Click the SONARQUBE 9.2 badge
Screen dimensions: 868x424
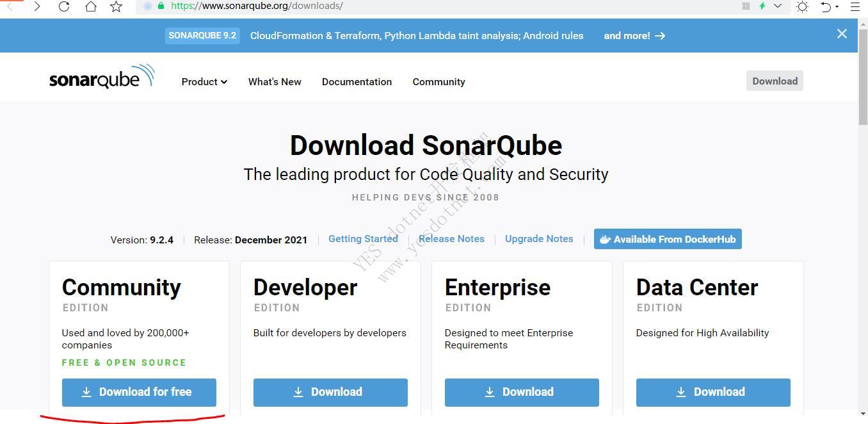tap(202, 35)
